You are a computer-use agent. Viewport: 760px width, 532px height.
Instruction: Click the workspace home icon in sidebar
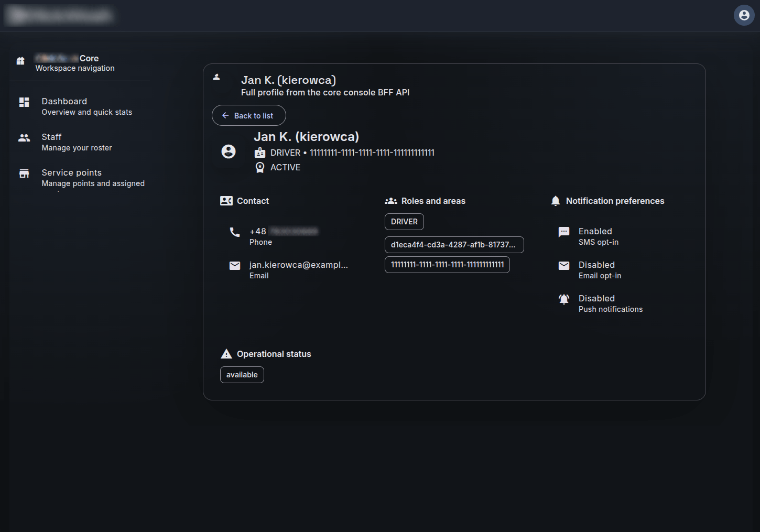tap(20, 61)
